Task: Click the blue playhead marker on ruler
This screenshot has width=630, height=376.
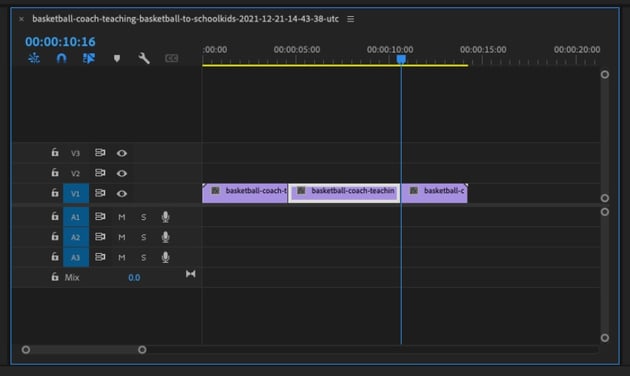Action: click(x=401, y=59)
